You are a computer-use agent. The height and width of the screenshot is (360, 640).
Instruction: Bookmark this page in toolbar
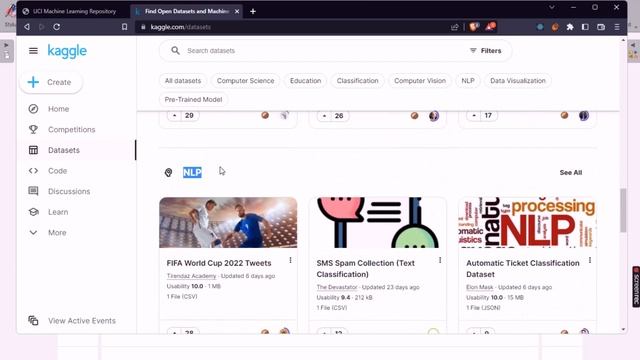click(x=124, y=27)
